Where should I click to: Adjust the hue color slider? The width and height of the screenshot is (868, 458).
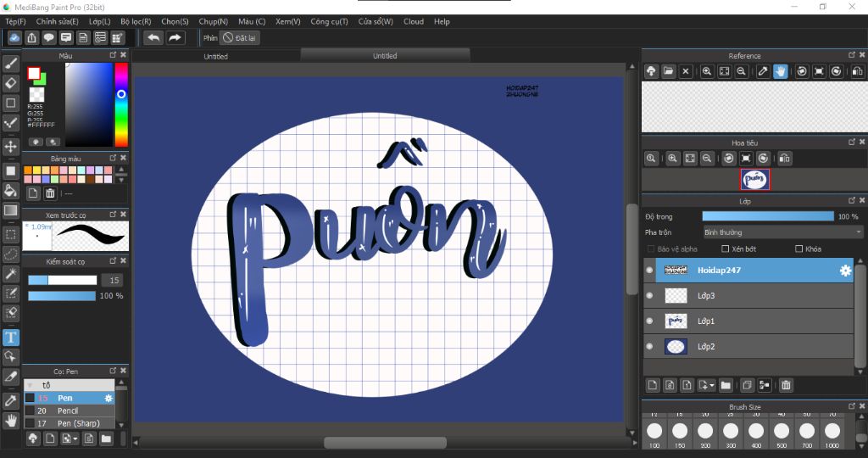click(x=121, y=104)
